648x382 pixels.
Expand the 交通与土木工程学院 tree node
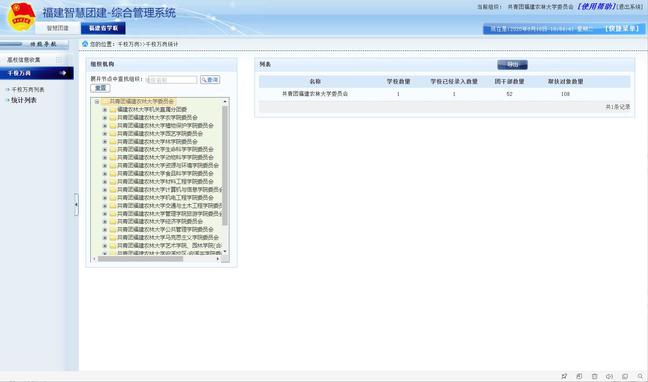[x=105, y=205]
